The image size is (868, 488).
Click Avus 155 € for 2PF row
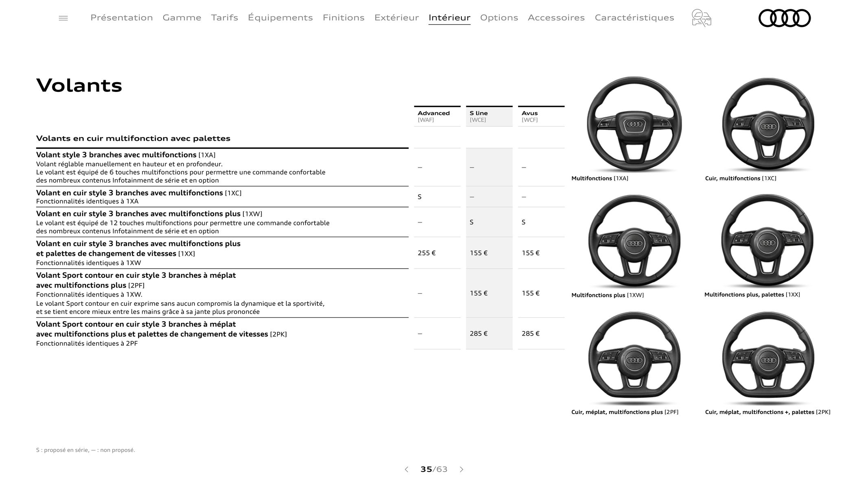pyautogui.click(x=531, y=293)
